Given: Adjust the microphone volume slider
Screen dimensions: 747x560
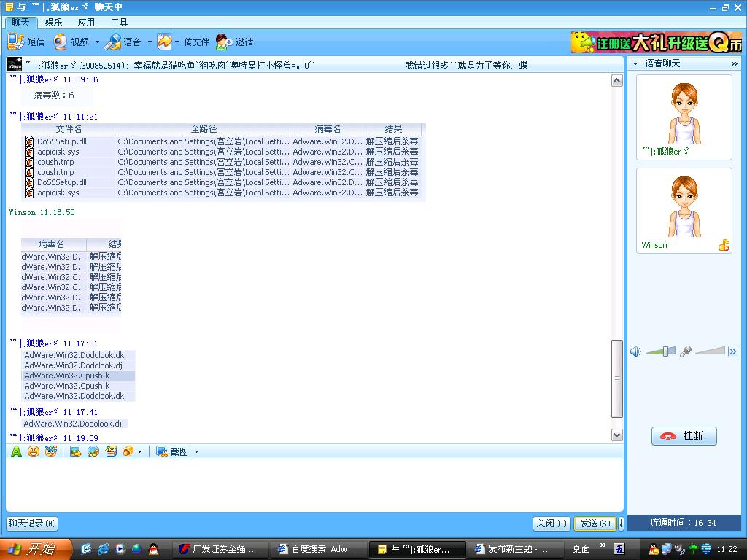Looking at the screenshot, I should click(x=710, y=351).
